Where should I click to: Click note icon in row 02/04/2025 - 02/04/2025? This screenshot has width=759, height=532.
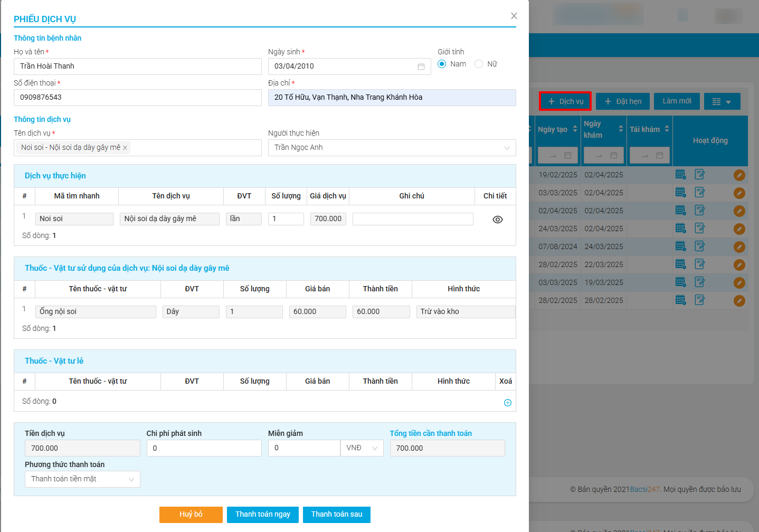coord(700,211)
